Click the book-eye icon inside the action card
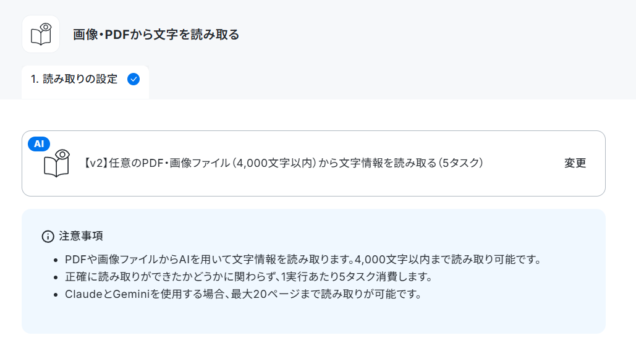The width and height of the screenshot is (636, 364). (x=56, y=163)
